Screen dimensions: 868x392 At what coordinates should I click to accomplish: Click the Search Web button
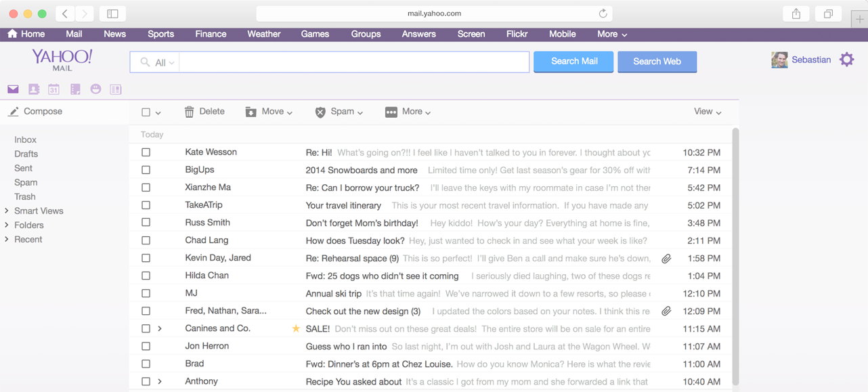coord(657,62)
